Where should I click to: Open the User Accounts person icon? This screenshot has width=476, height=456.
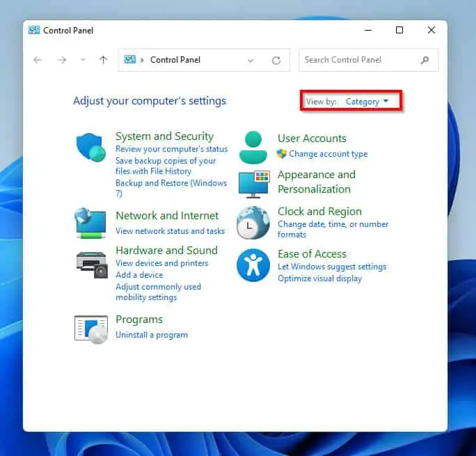pos(253,148)
